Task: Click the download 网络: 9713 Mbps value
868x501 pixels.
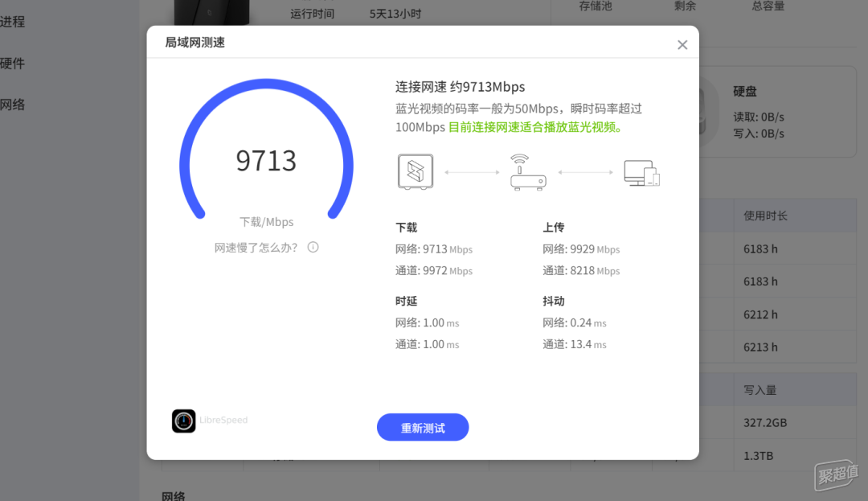Action: (x=434, y=249)
